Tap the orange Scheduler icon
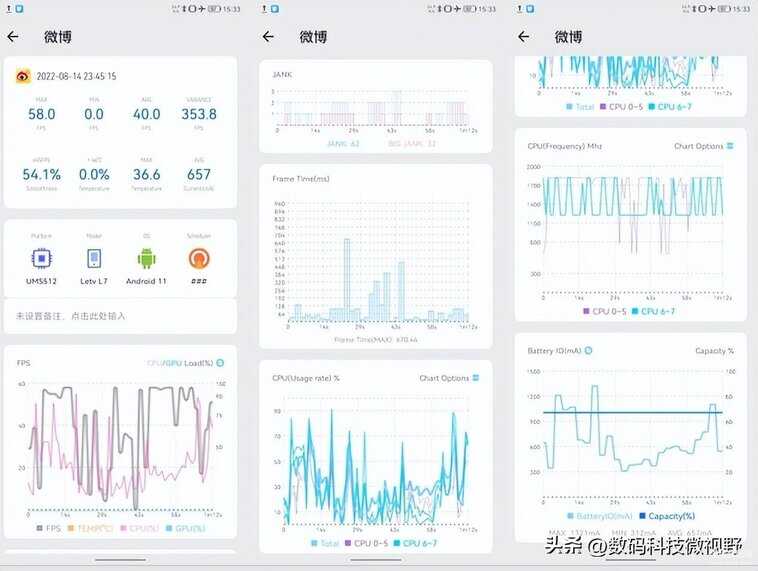 coord(199,259)
